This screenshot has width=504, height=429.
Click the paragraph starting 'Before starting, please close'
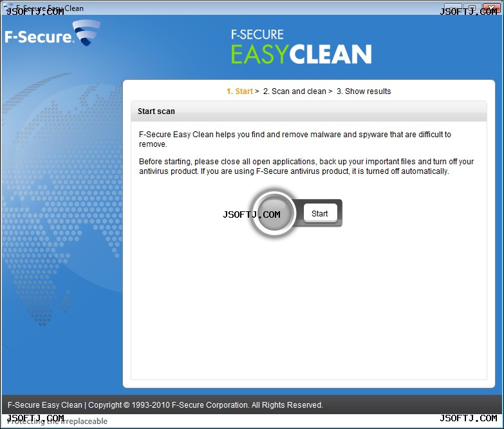click(306, 166)
